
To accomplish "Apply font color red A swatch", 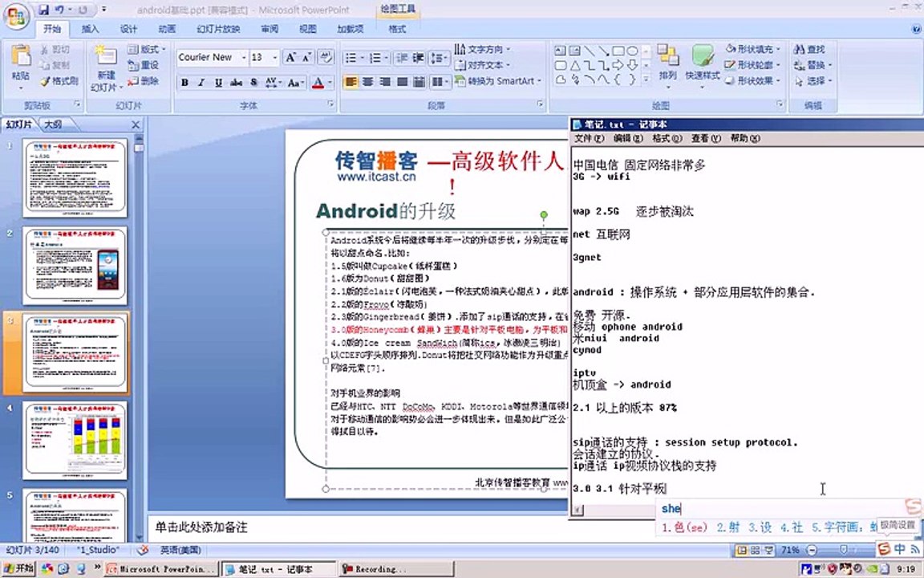I will (318, 83).
